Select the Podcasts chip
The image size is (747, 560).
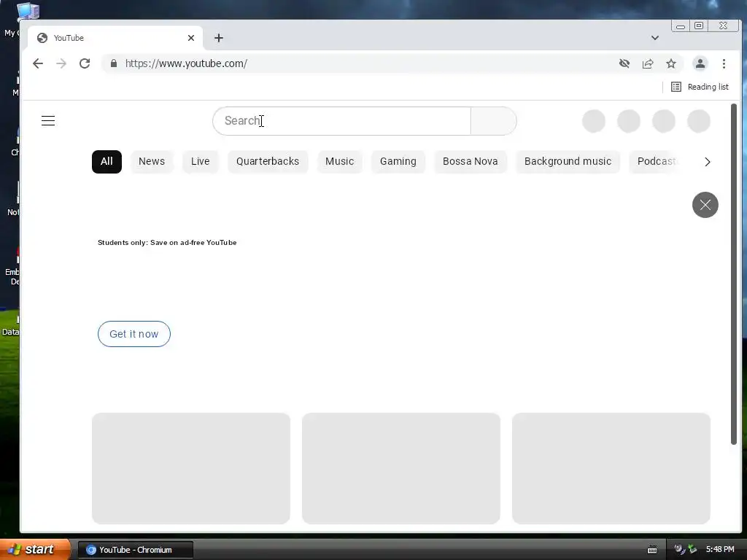coord(657,161)
